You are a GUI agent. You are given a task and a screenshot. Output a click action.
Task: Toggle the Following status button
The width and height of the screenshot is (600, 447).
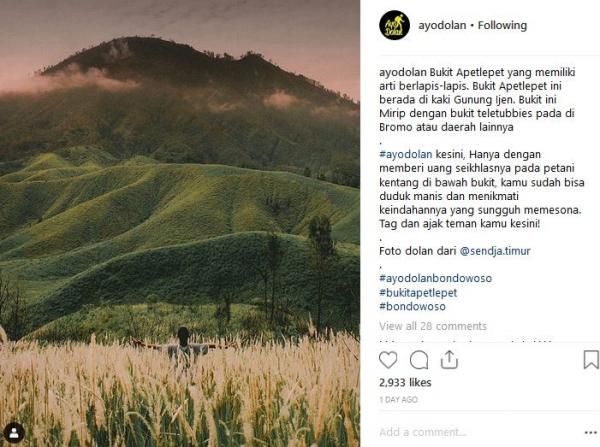click(x=502, y=25)
